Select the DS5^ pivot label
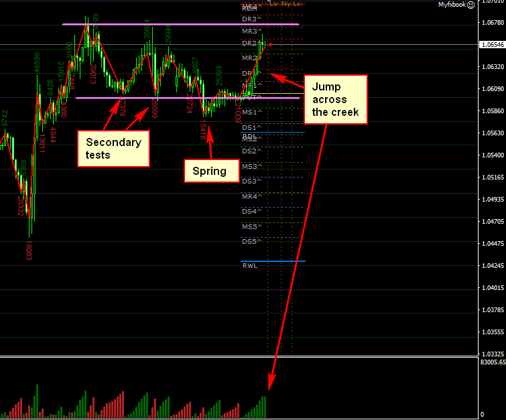 pyautogui.click(x=252, y=242)
